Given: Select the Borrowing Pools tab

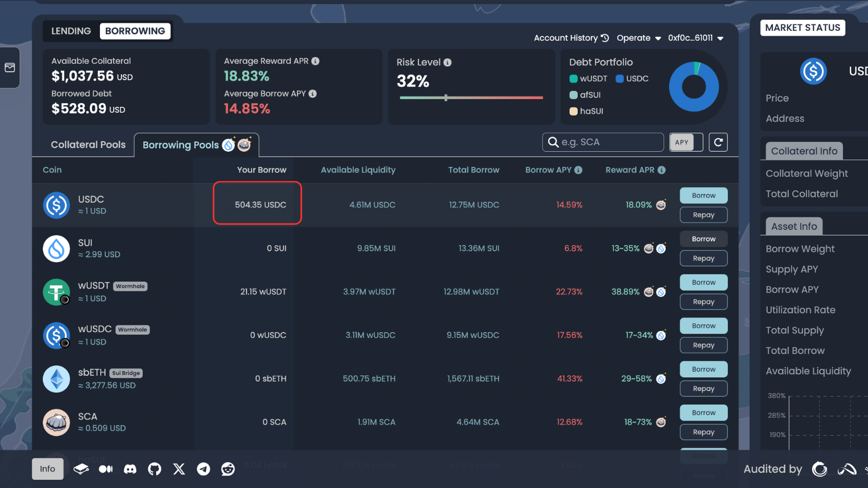Looking at the screenshot, I should [x=196, y=145].
